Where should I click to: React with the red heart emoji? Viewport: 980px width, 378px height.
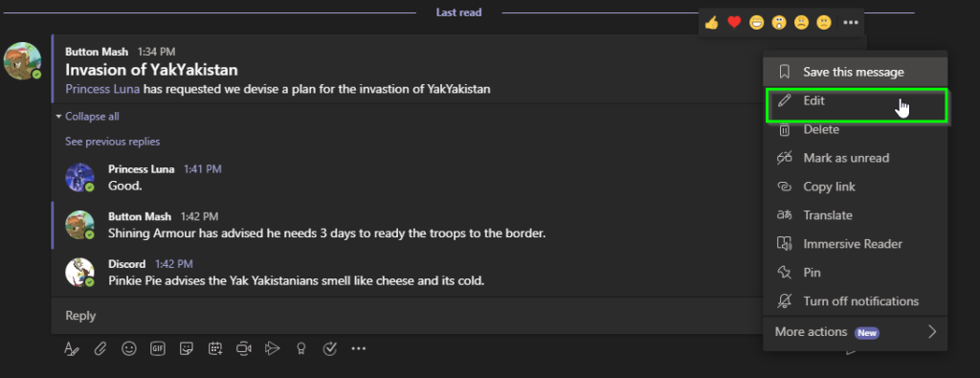734,23
